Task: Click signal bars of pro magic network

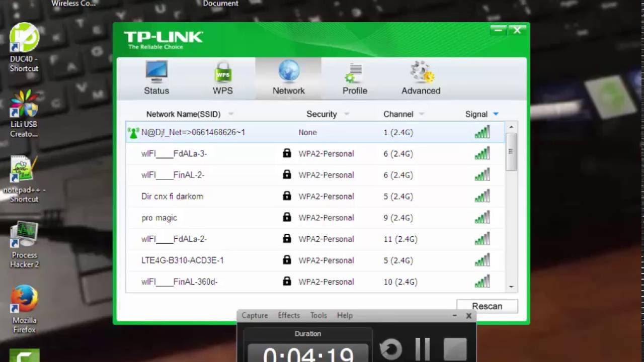Action: 482,217
